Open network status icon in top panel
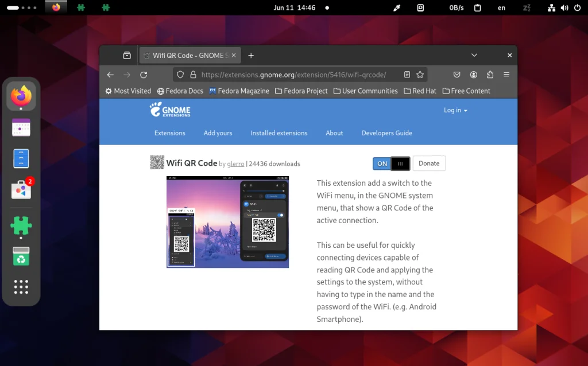Viewport: 588px width, 366px height. (x=551, y=7)
